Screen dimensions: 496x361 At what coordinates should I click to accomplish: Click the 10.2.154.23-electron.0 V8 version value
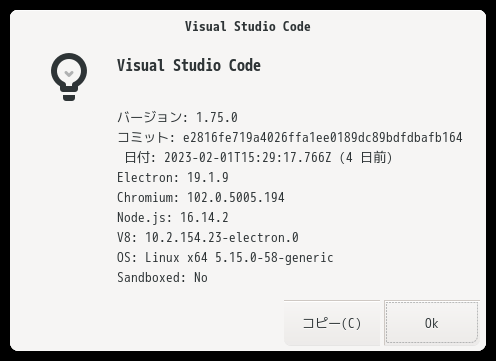pyautogui.click(x=222, y=237)
